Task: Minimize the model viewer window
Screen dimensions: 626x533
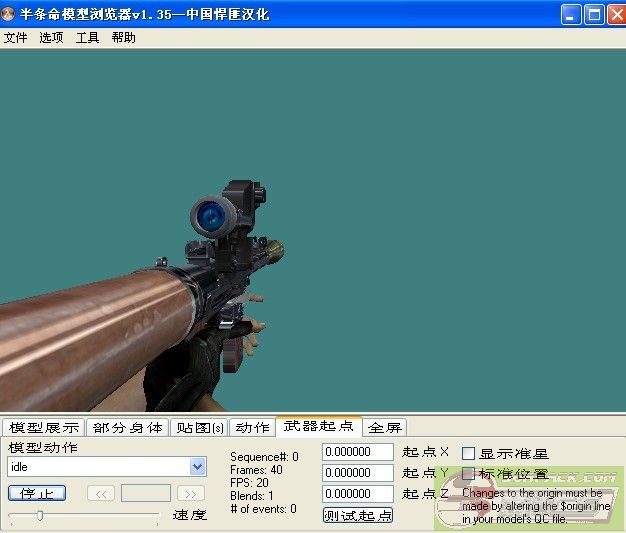Action: point(571,15)
